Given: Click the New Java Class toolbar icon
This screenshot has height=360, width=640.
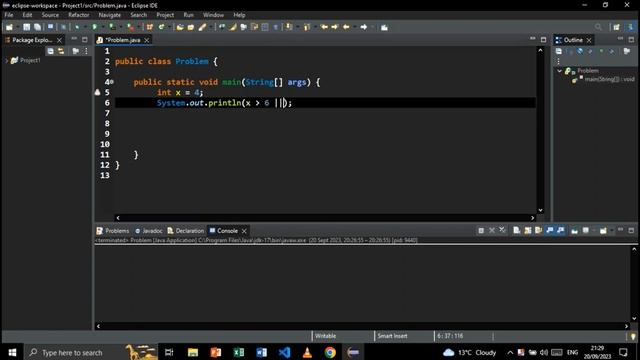Looking at the screenshot, I should click(162, 27).
